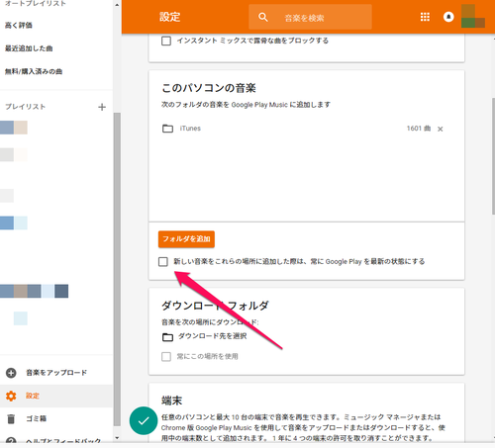Open the notifications bell icon
495x448 pixels.
point(448,17)
